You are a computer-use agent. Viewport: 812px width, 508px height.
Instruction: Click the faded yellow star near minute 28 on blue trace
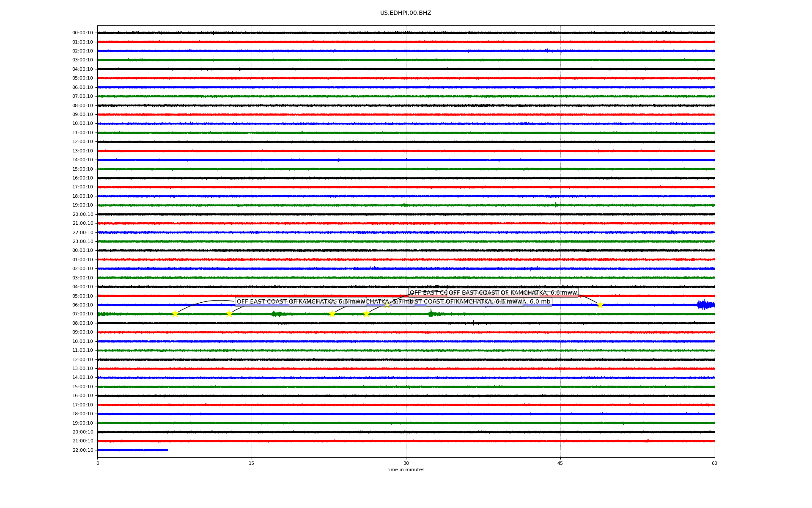tap(387, 305)
